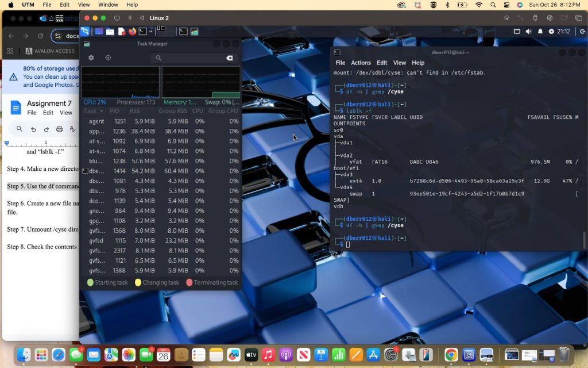The image size is (588, 368).
Task: Open the View menu in Google Docs
Action: [x=66, y=113]
